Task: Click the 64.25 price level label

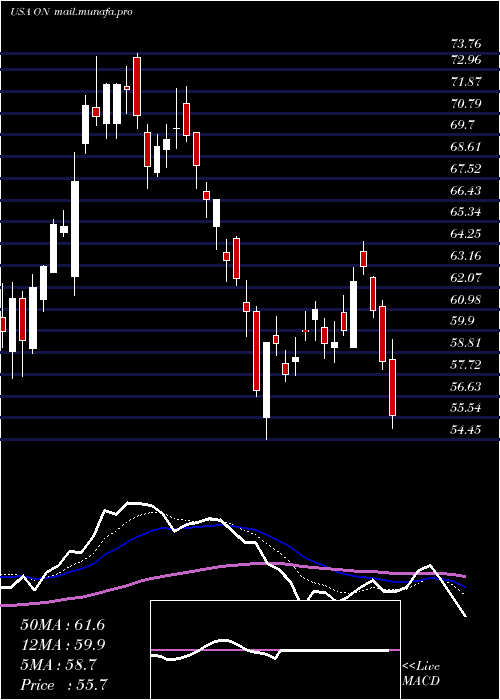Action: coord(467,233)
